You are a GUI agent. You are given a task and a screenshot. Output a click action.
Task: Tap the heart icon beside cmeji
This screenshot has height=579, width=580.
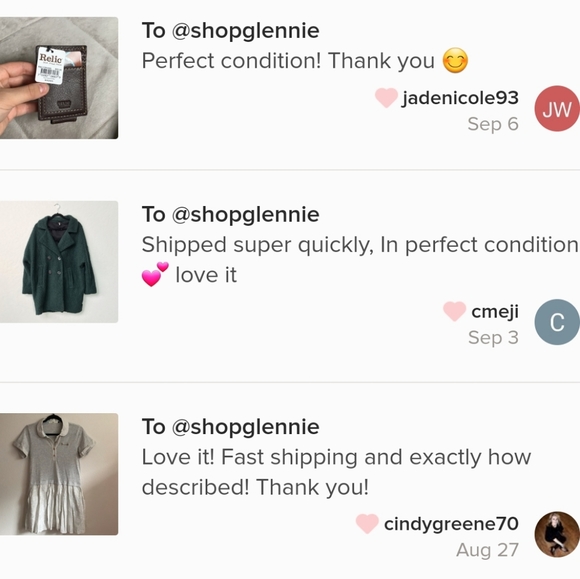tap(454, 312)
